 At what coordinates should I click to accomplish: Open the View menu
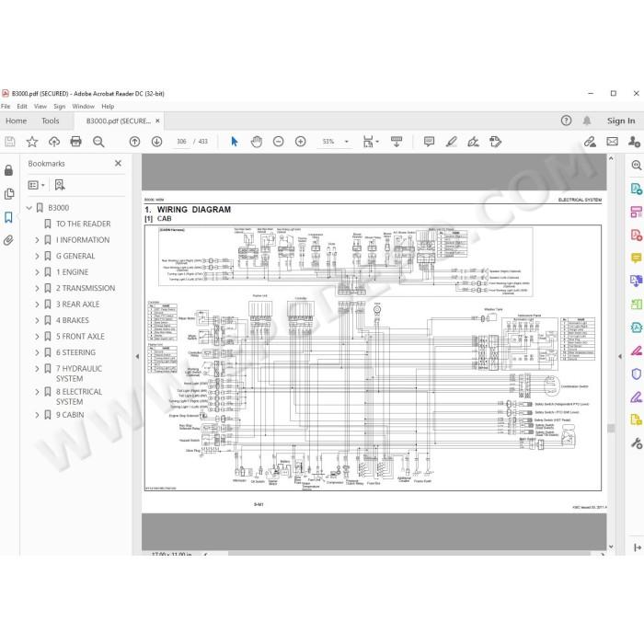pyautogui.click(x=40, y=107)
